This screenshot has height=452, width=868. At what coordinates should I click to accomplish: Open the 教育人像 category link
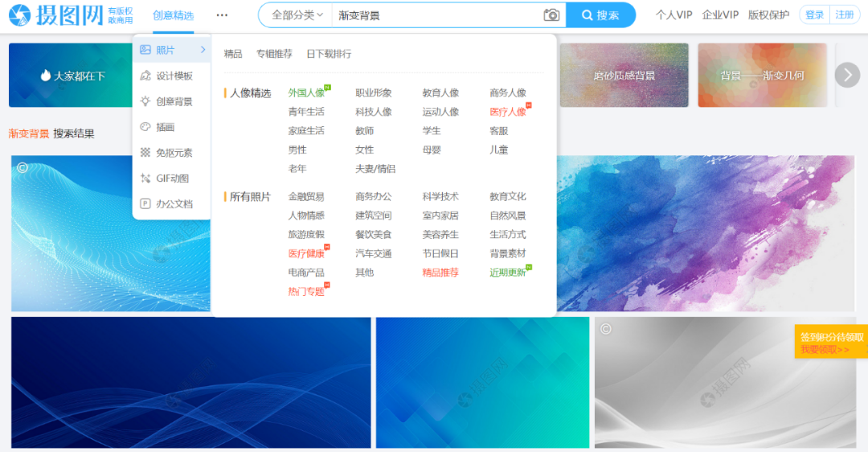tap(440, 93)
